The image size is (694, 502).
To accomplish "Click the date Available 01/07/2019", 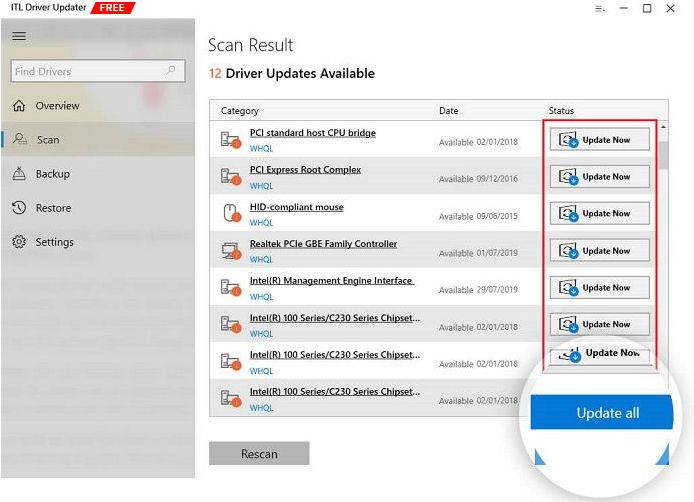I will pos(478,253).
